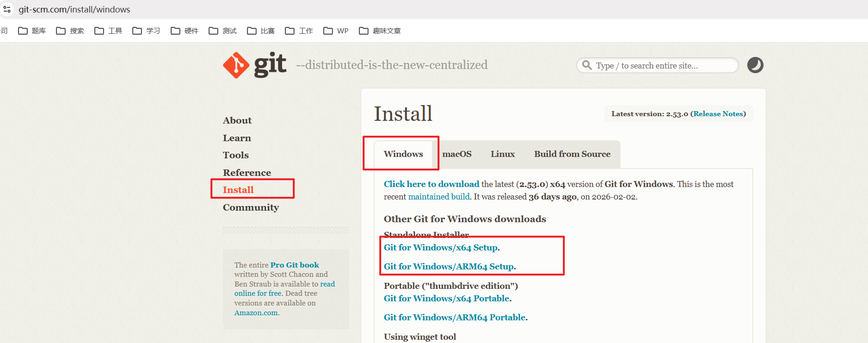This screenshot has width=868, height=343.
Task: Click the search magnifier icon
Action: tap(587, 65)
